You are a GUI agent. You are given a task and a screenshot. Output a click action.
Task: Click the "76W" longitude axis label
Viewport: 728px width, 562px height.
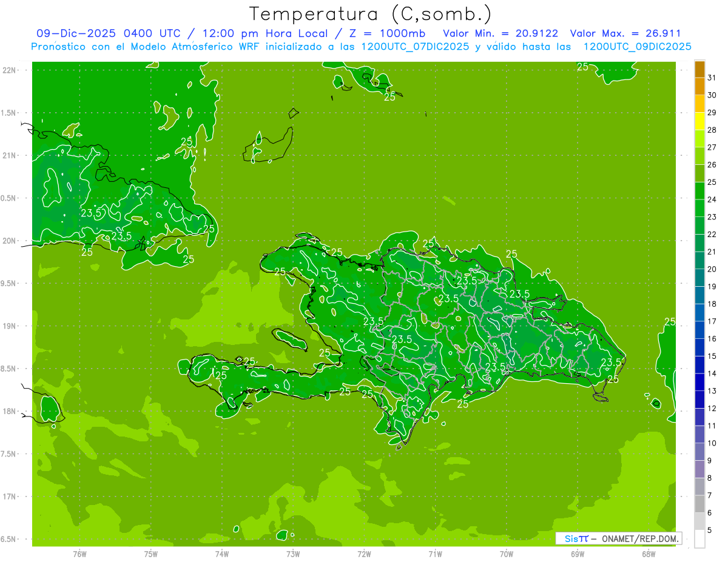[x=79, y=554]
